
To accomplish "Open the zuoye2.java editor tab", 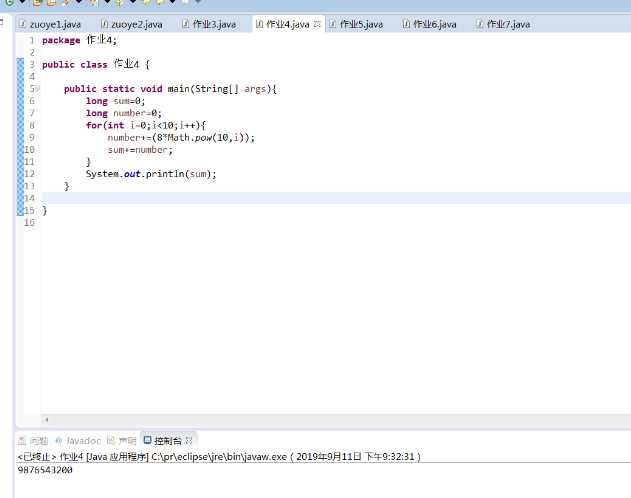I will pos(132,25).
